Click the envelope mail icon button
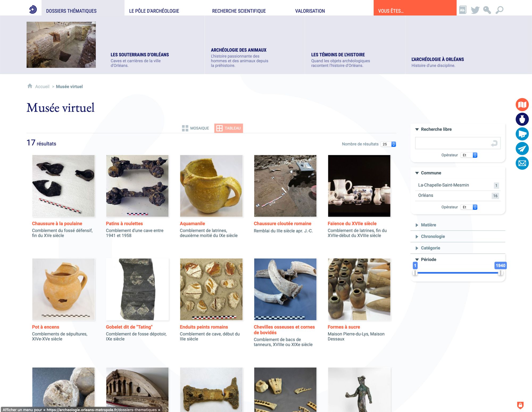532x412 pixels. point(522,163)
